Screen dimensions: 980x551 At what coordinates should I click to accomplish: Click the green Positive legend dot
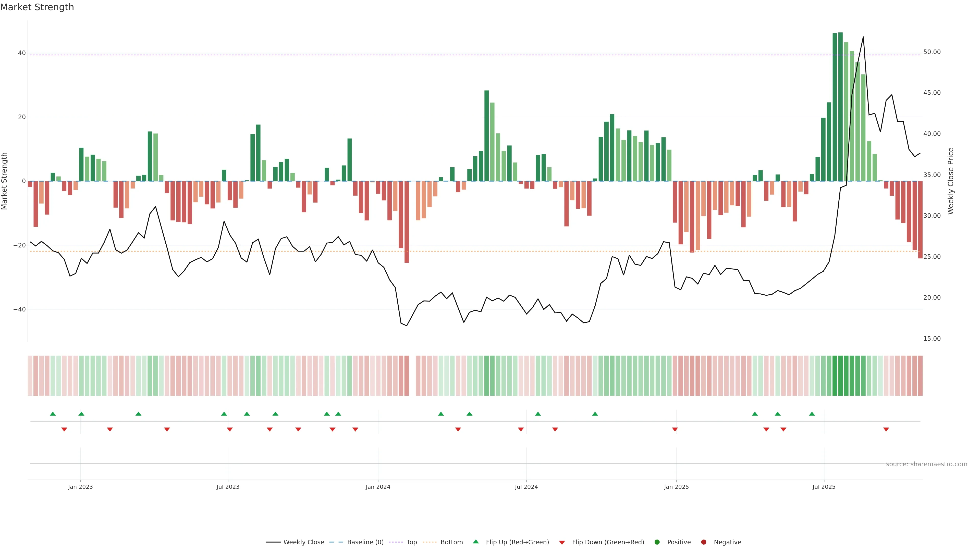click(x=657, y=542)
